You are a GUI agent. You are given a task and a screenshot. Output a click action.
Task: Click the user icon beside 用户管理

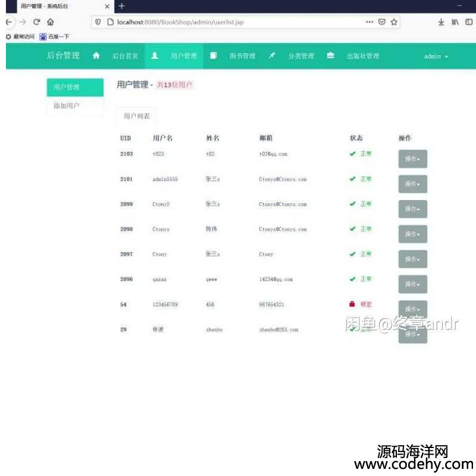pos(155,56)
